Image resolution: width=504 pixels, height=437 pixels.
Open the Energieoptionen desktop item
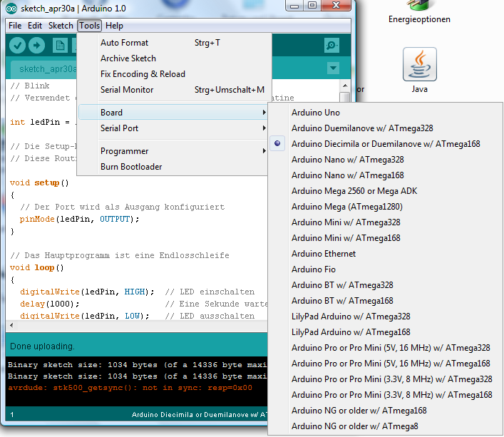point(419,13)
